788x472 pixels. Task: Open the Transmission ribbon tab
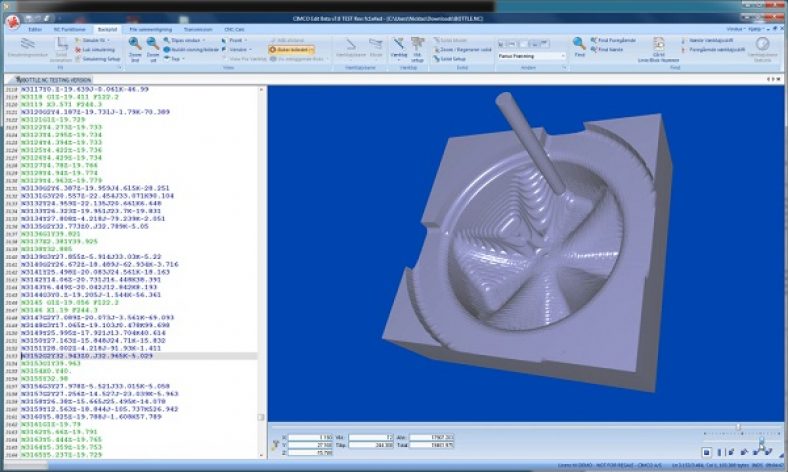click(198, 30)
